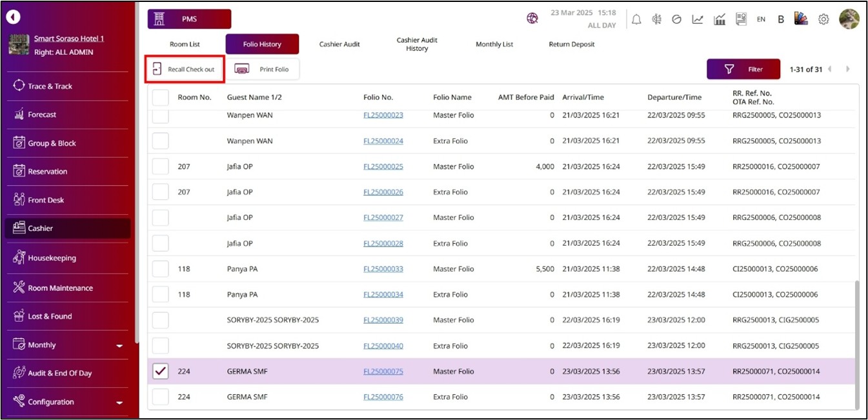Click the globe search icon
The height and width of the screenshot is (420, 868).
point(532,19)
